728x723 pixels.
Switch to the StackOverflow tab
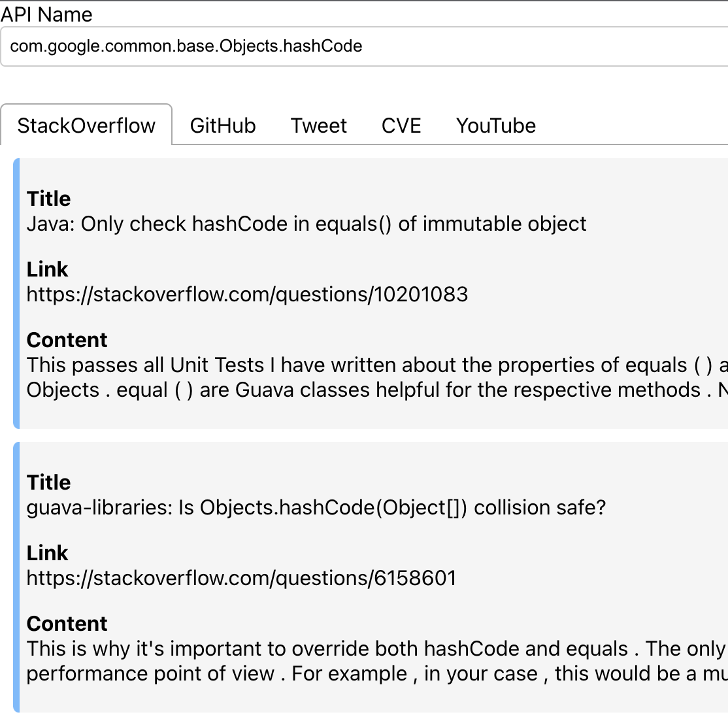86,126
